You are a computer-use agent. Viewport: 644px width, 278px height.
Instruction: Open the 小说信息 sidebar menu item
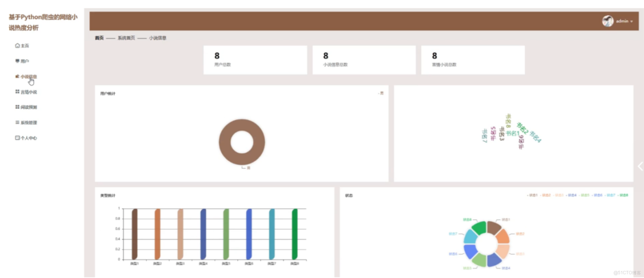26,76
